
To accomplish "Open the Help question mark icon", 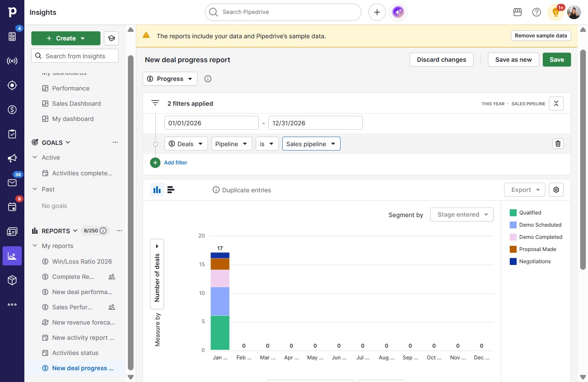I will pyautogui.click(x=537, y=12).
